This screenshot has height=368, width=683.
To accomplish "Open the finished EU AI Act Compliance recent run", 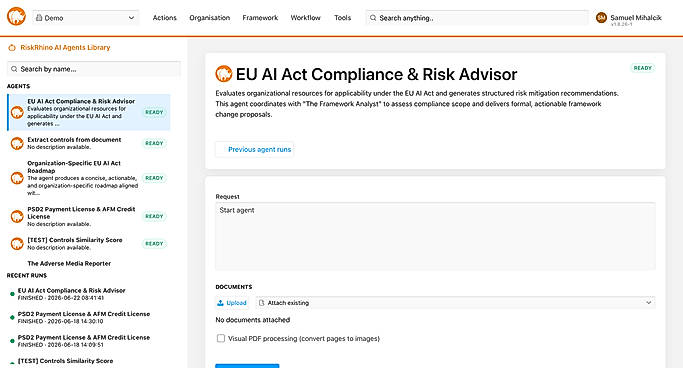I will 71,294.
